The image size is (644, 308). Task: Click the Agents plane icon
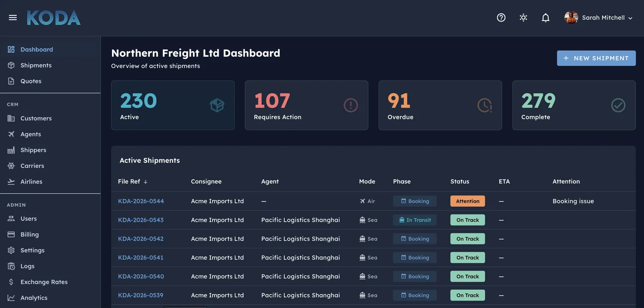(11, 134)
